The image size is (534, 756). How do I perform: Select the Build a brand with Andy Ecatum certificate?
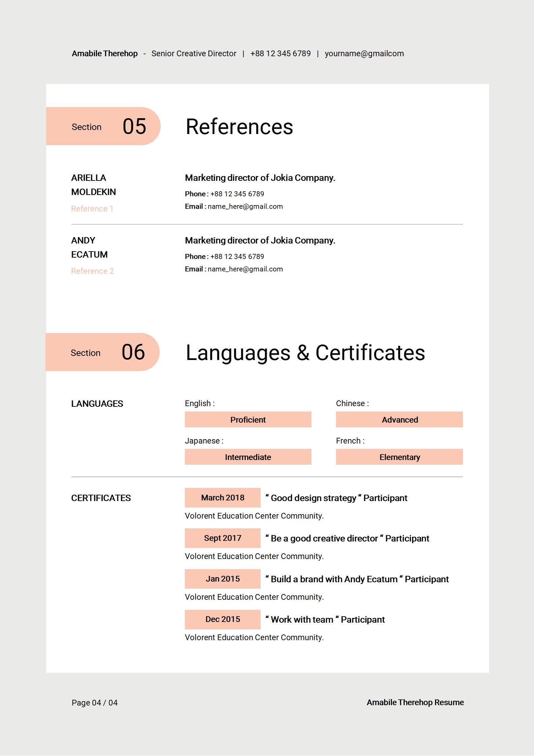(x=357, y=579)
